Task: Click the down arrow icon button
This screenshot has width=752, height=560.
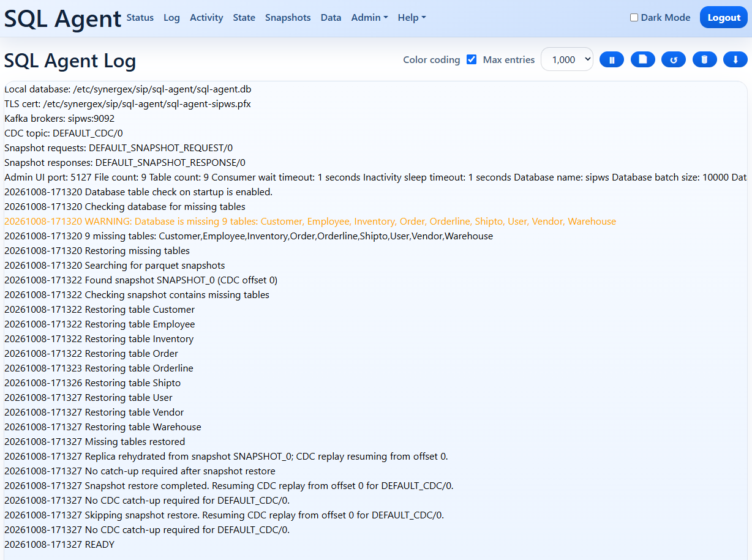Action: click(x=735, y=59)
